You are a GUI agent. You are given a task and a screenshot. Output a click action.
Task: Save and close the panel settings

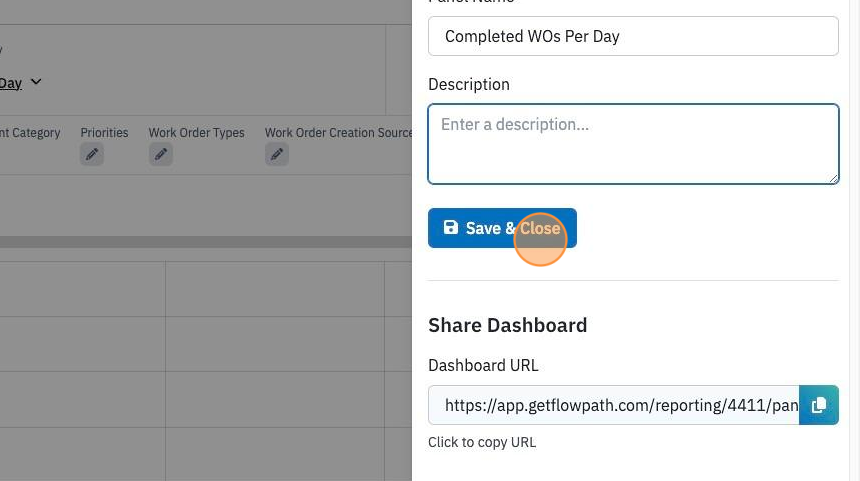point(502,228)
